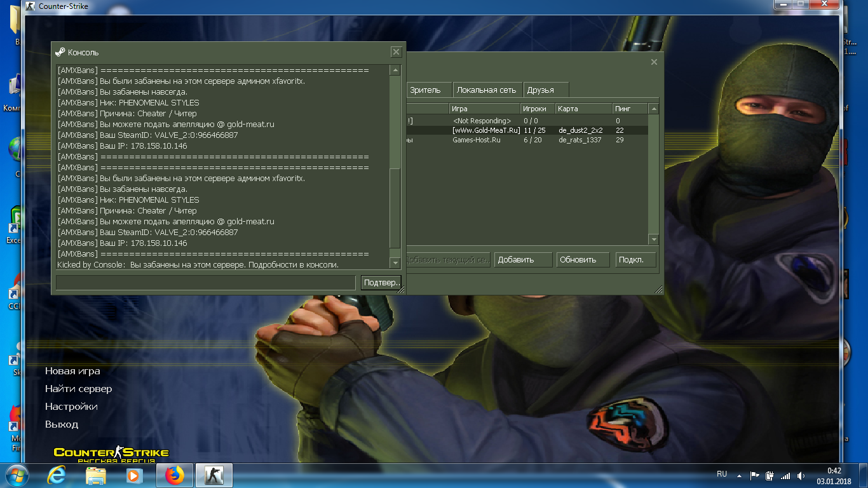Minimize the Counter-Strike window
Screen dimensions: 868x488
(x=782, y=4)
